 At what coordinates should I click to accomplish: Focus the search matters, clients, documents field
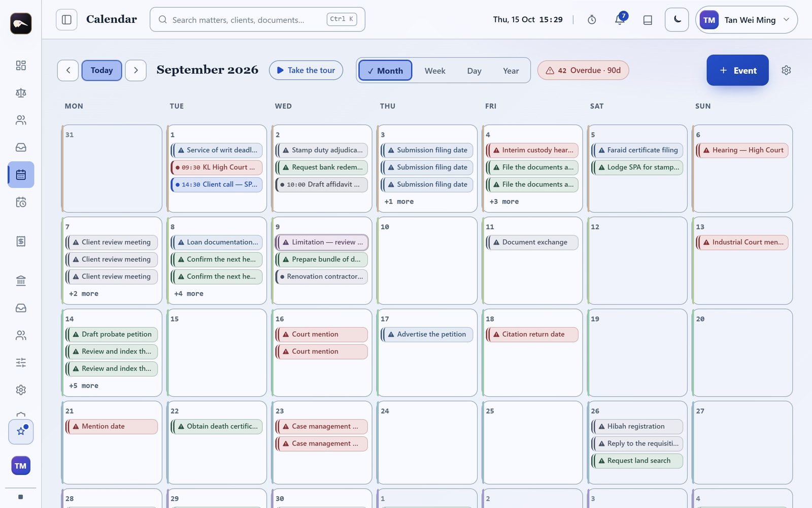point(257,20)
